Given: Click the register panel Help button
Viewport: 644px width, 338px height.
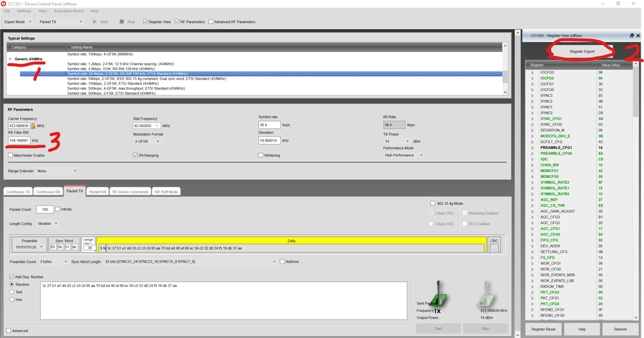Looking at the screenshot, I should 582,329.
